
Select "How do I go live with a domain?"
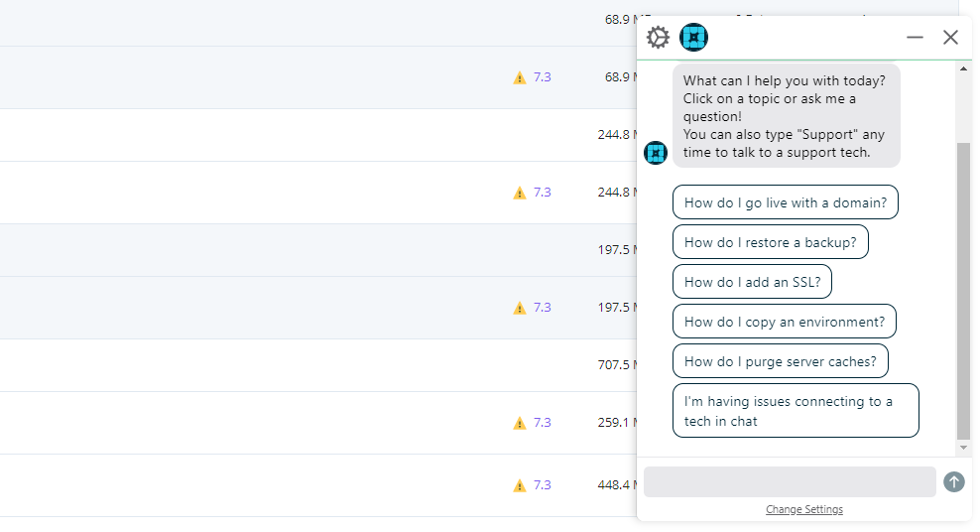(x=786, y=202)
